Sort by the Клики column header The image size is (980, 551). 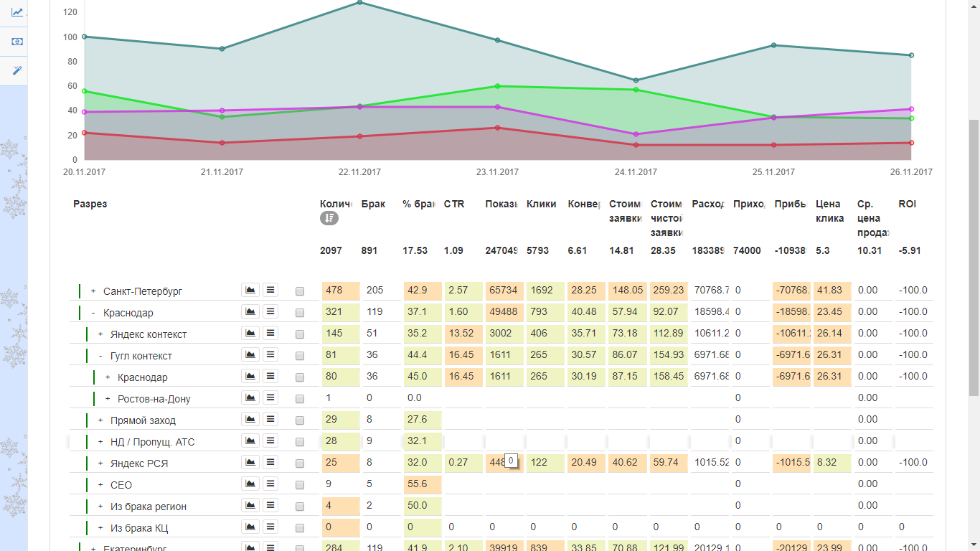click(x=542, y=204)
